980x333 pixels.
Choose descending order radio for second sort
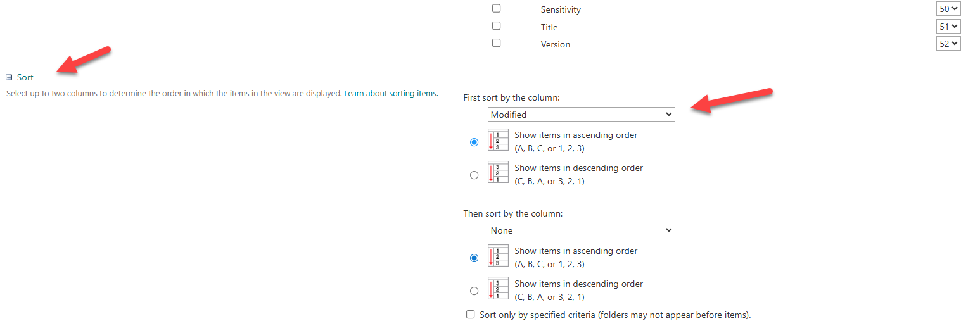[474, 291]
